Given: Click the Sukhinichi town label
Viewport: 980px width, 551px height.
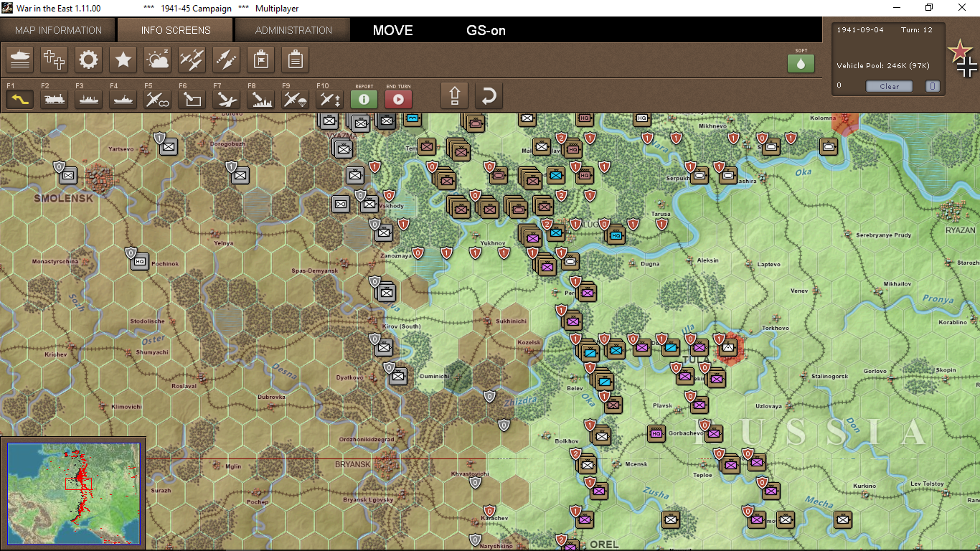Looking at the screenshot, I should click(x=511, y=321).
